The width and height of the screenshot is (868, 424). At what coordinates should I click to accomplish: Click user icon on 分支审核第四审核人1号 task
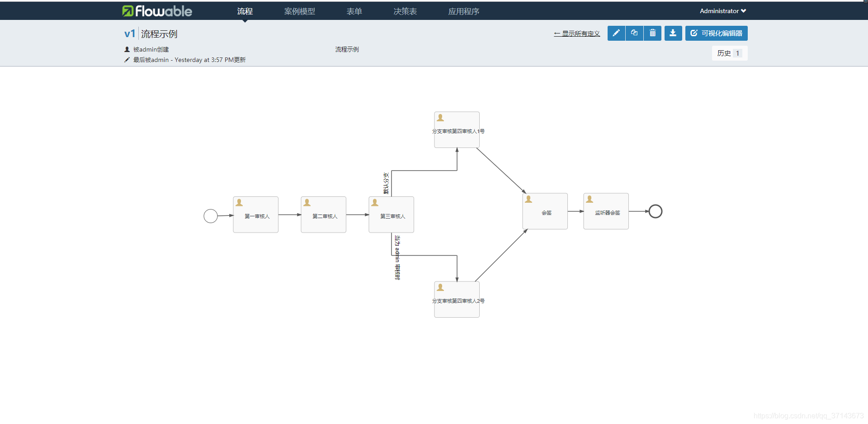440,118
